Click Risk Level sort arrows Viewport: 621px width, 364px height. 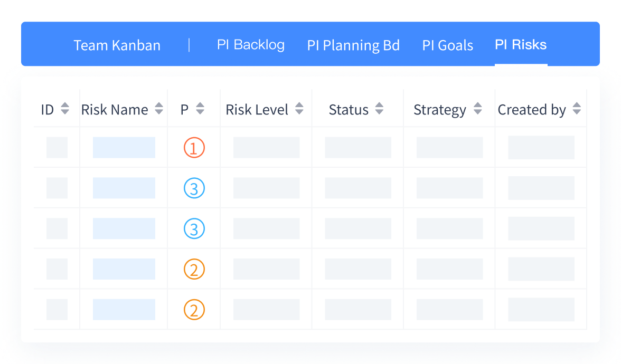299,109
